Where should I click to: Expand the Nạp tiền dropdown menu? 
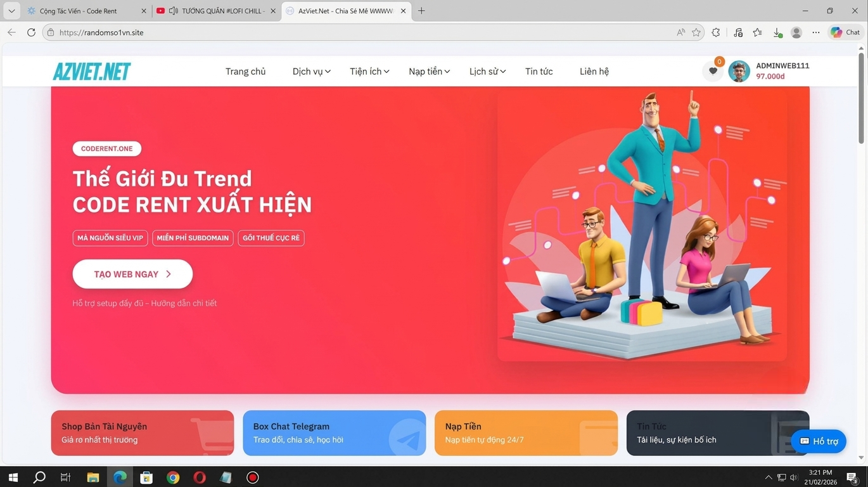tap(429, 72)
